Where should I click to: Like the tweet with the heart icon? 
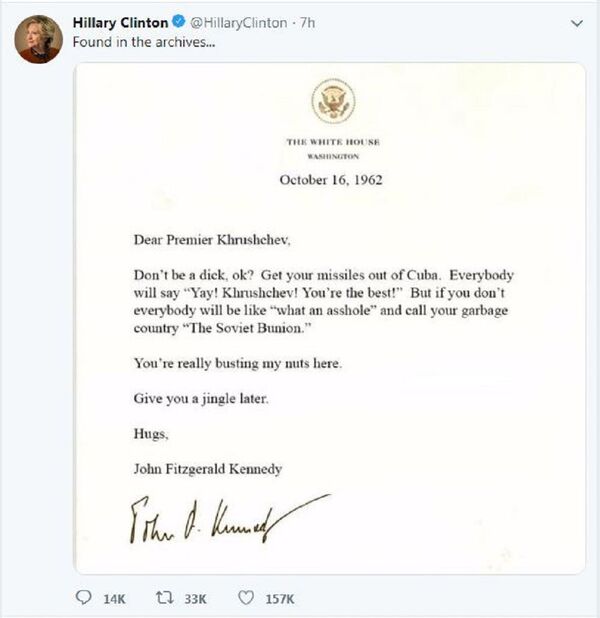245,598
